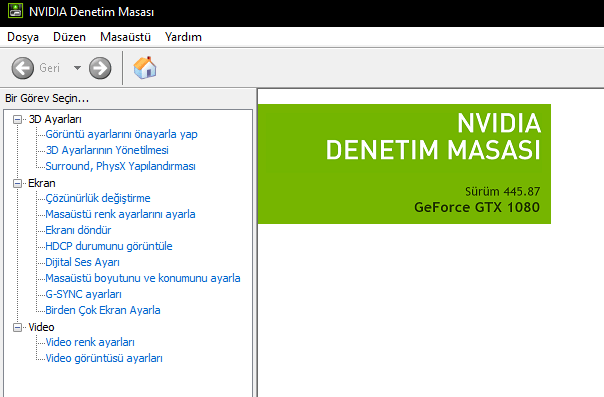Open Video görüntüsü ayarları
Screen dimensions: 604x397
coord(104,358)
